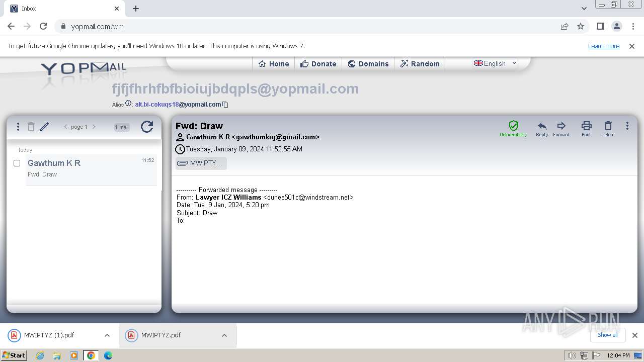Click the volume tray icon
The height and width of the screenshot is (362, 644).
click(x=572, y=355)
